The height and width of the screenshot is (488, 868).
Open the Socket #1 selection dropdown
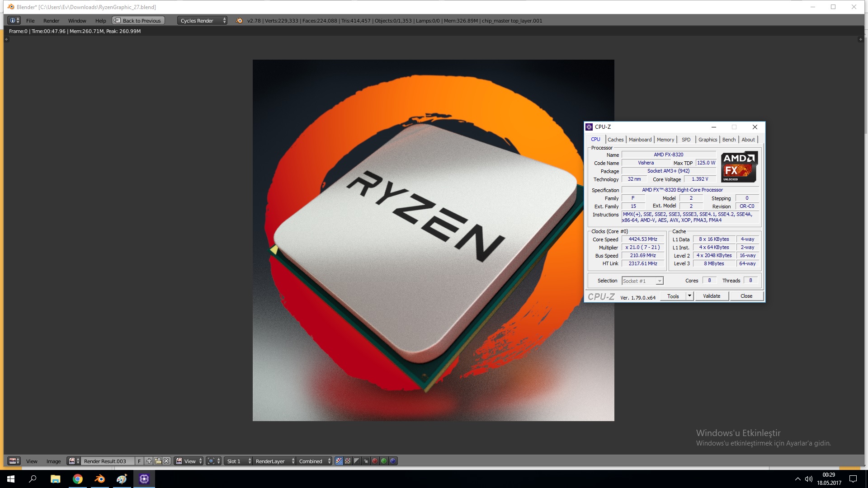[x=642, y=281]
